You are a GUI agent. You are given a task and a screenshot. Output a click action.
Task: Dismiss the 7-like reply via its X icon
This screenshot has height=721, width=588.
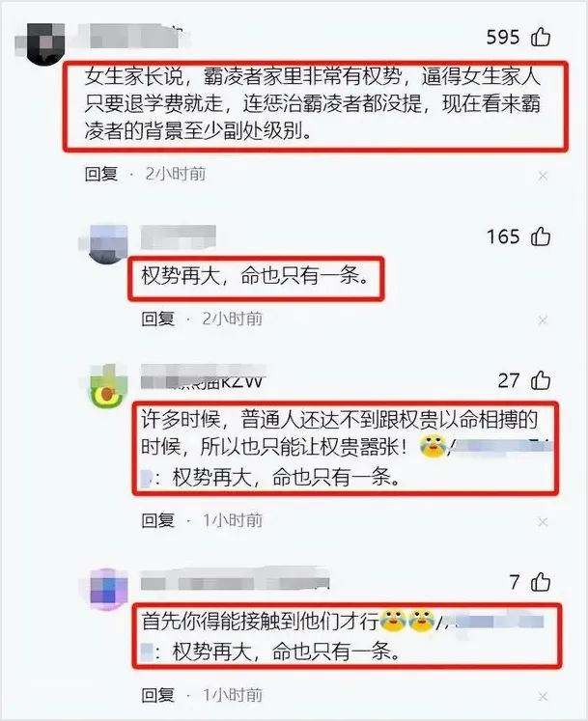pyautogui.click(x=543, y=696)
